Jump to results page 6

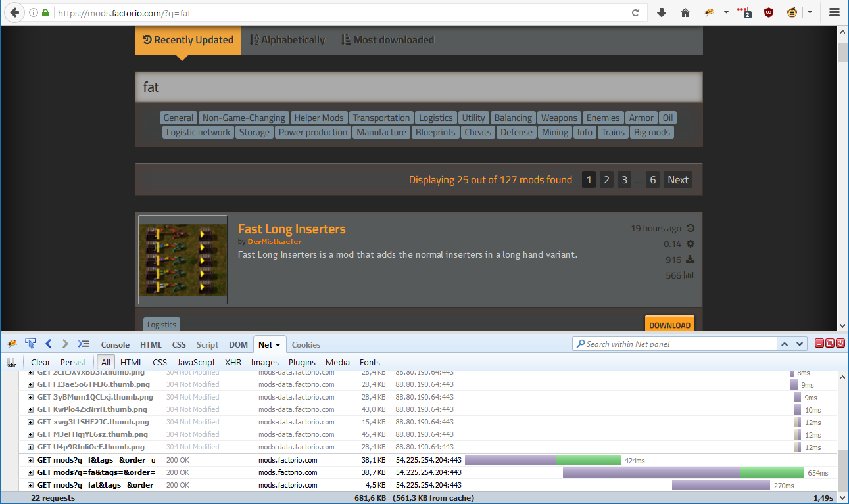pyautogui.click(x=652, y=180)
